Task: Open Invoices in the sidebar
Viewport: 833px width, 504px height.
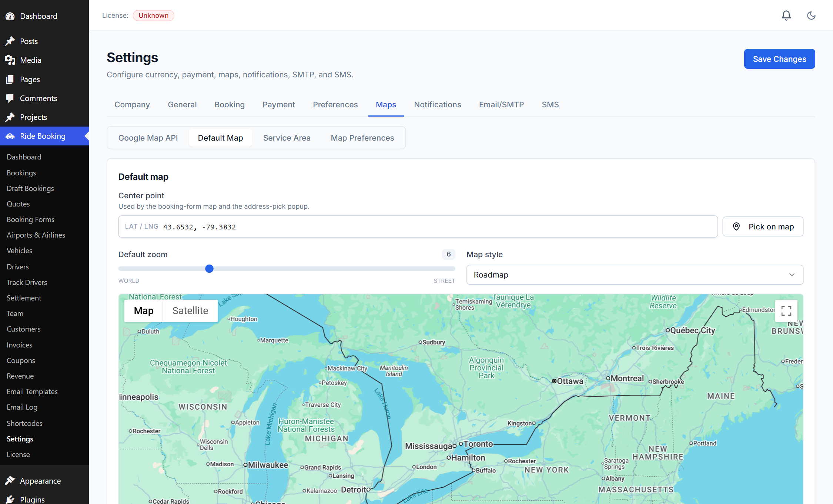Action: click(19, 345)
